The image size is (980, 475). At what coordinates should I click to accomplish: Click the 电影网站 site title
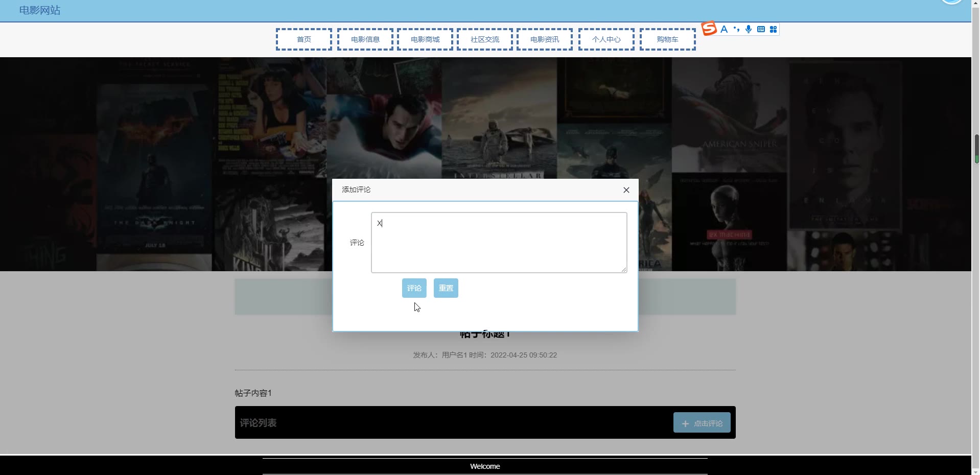40,10
